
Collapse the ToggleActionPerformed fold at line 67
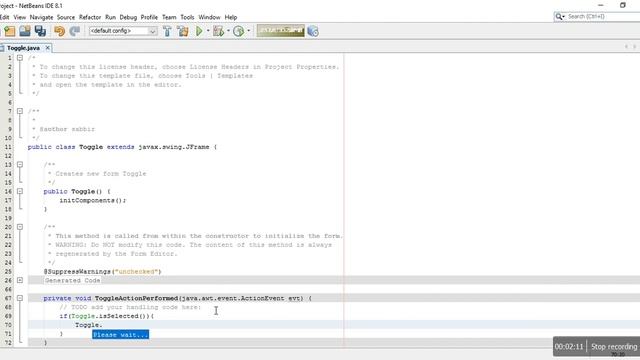(20, 298)
